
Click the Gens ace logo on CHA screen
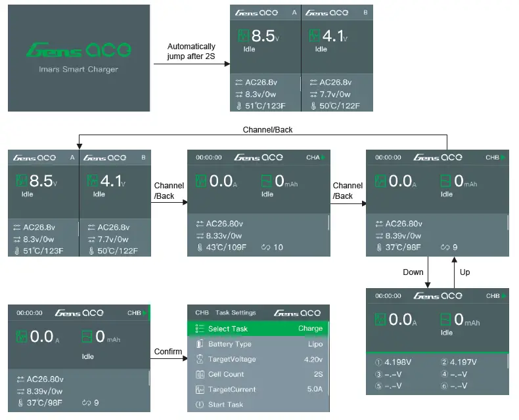(x=258, y=157)
